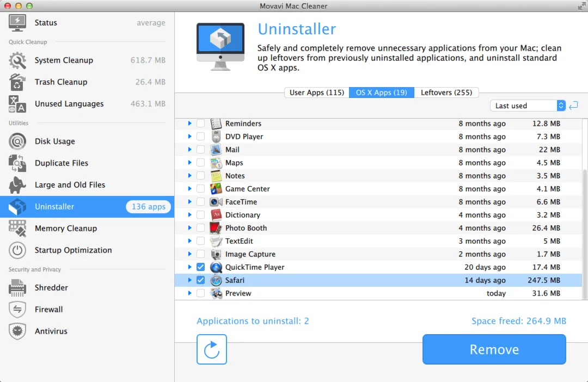Click the Firewall shield icon
588x382 pixels.
[17, 309]
